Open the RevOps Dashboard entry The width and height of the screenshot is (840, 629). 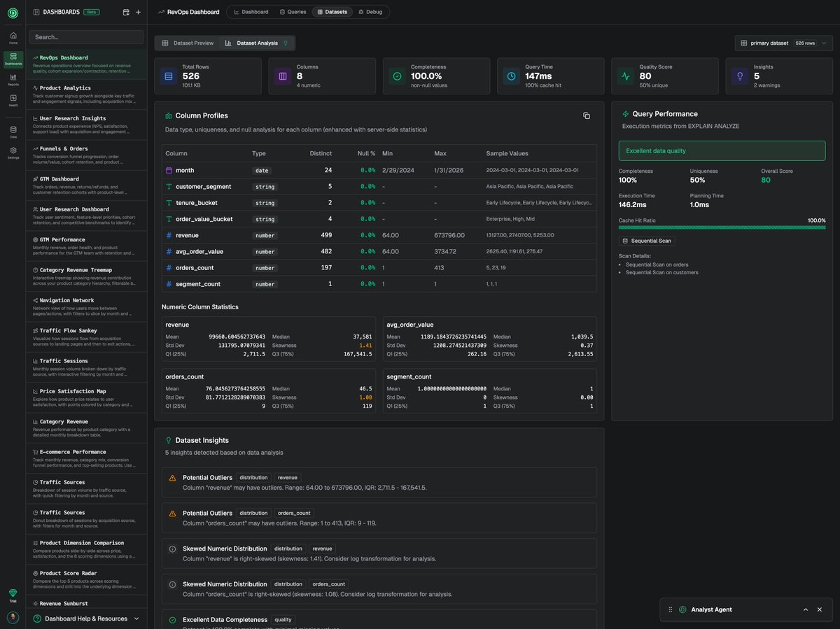pyautogui.click(x=86, y=64)
